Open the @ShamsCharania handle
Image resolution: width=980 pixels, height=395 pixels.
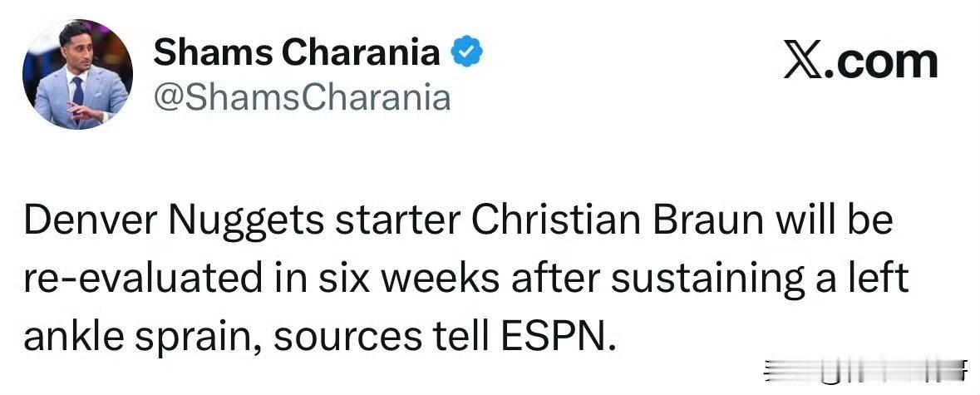(302, 97)
